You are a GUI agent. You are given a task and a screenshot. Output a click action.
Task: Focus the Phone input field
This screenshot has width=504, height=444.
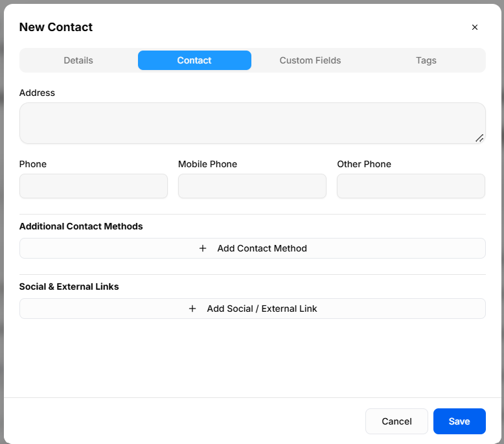(x=93, y=186)
